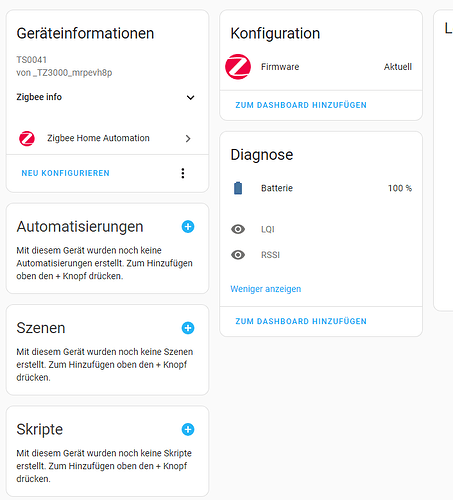This screenshot has width=453, height=500.
Task: Open the Firmware entity row
Action: point(321,67)
